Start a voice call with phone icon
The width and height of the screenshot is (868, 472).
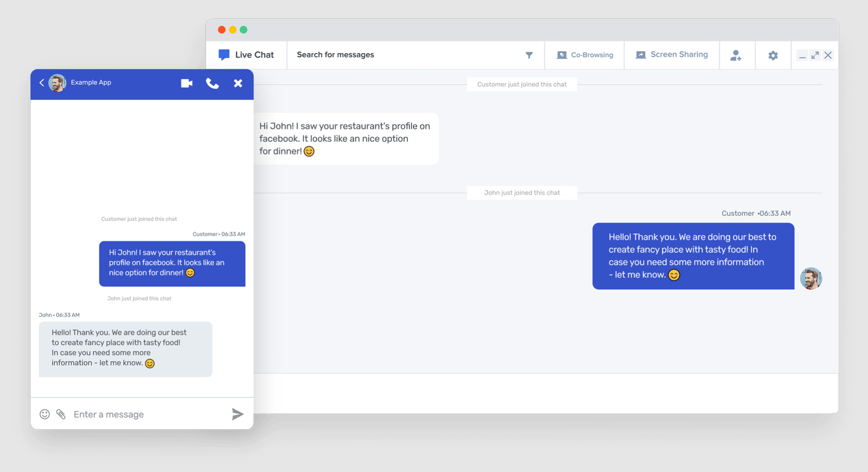[x=212, y=83]
